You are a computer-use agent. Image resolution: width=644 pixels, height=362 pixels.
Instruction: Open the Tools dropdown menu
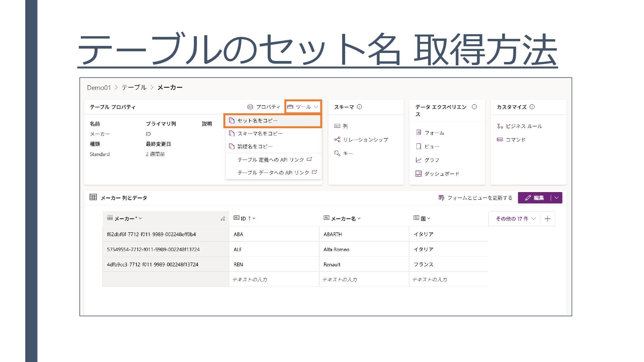tap(303, 107)
